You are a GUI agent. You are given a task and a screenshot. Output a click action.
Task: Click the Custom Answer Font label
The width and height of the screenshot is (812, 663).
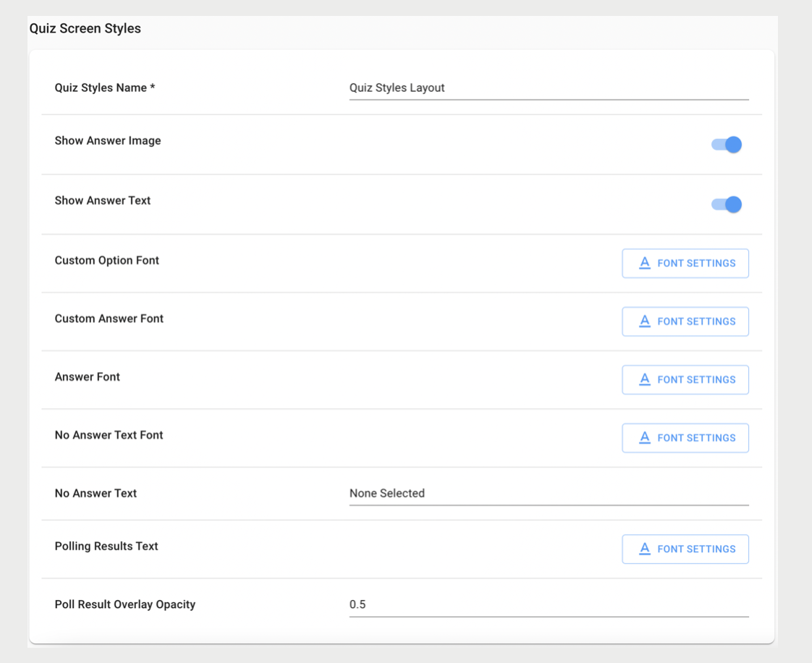click(x=109, y=318)
